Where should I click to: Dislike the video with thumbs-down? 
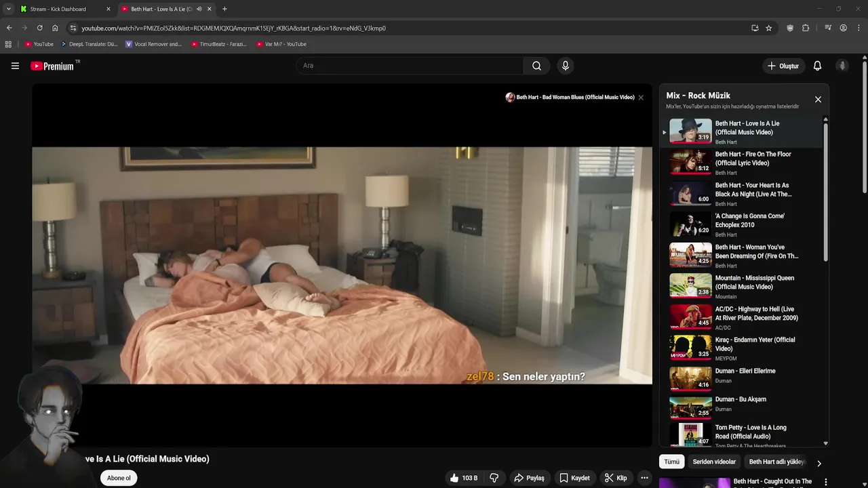494,478
